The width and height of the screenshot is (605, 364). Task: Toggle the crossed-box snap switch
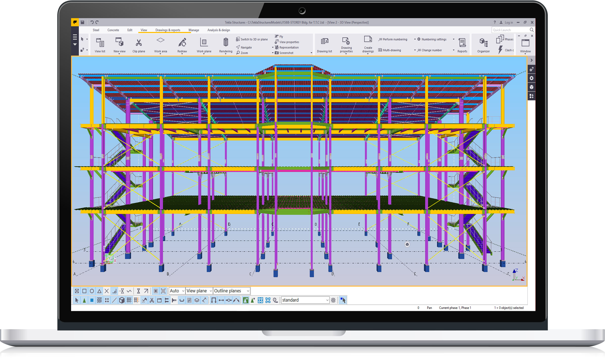77,291
